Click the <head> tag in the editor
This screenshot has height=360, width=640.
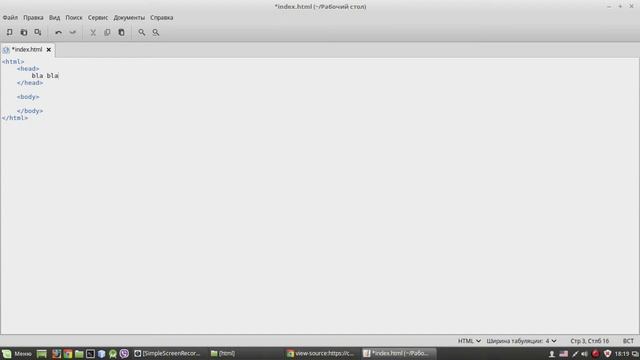click(x=28, y=69)
